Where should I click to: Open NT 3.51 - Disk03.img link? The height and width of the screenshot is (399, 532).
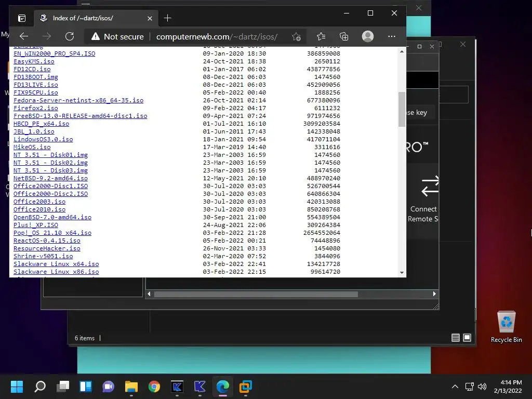tap(50, 170)
